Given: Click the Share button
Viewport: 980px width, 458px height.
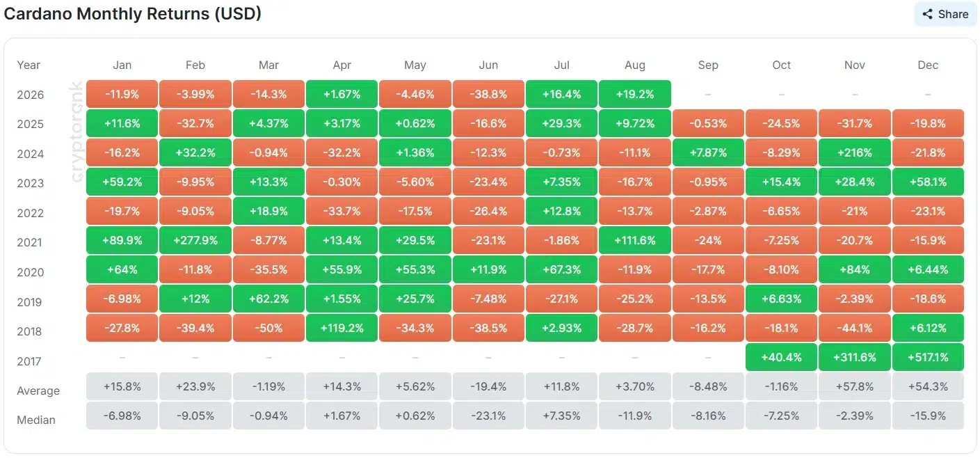Looking at the screenshot, I should tap(945, 14).
